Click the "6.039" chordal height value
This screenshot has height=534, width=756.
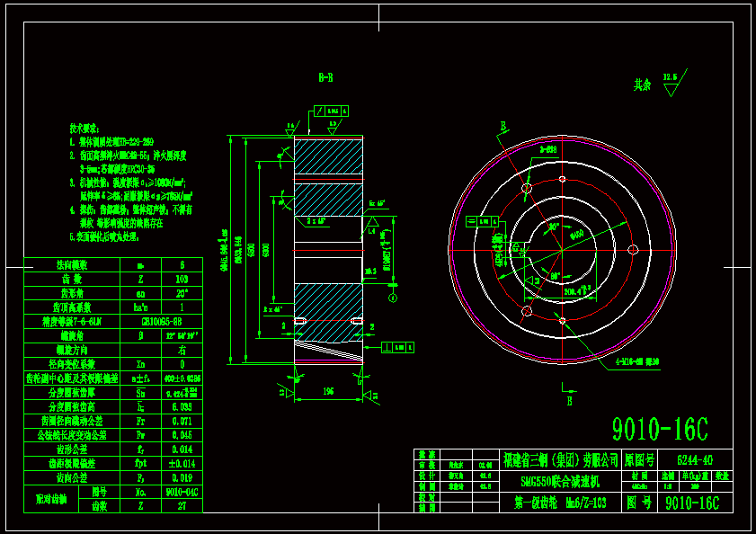click(182, 407)
